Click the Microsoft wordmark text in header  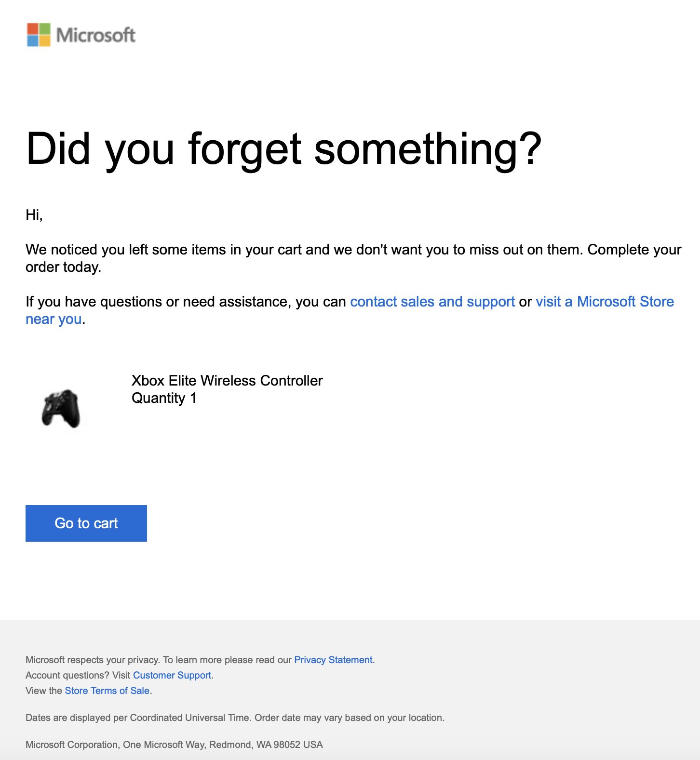pyautogui.click(x=96, y=35)
